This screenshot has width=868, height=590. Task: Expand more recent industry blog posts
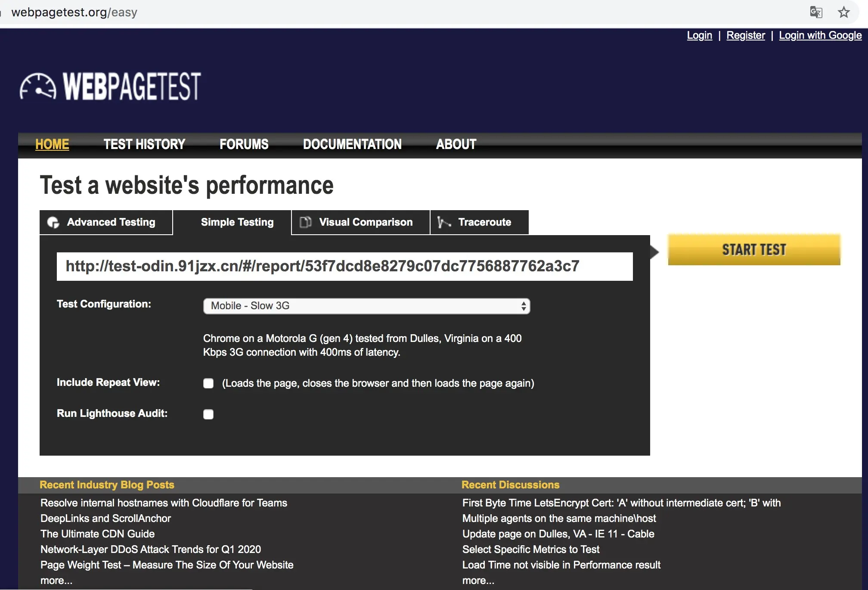[56, 581]
